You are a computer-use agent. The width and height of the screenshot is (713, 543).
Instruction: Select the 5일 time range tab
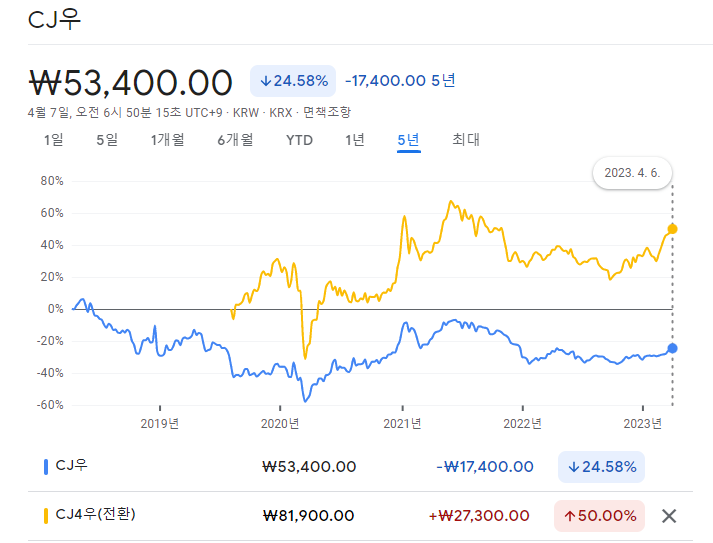tap(107, 140)
